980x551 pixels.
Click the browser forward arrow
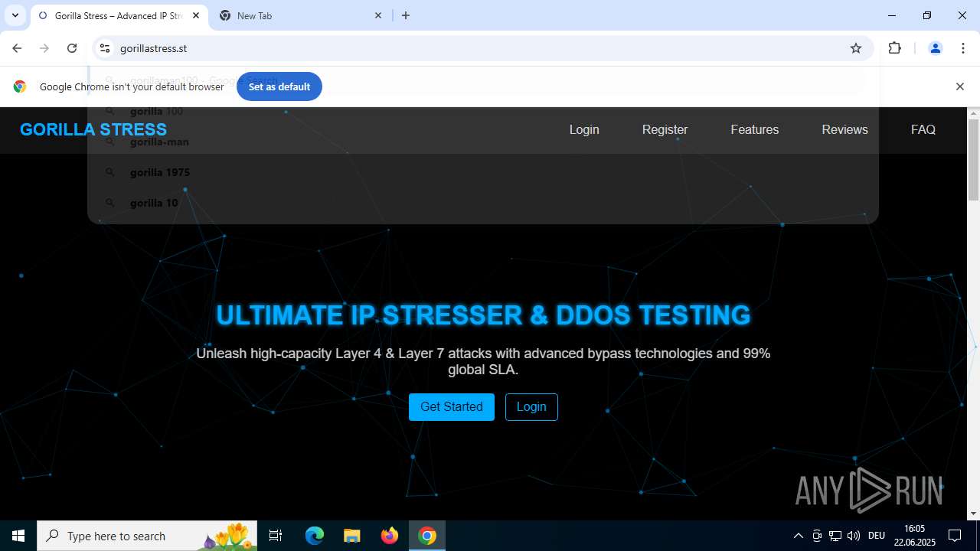44,48
